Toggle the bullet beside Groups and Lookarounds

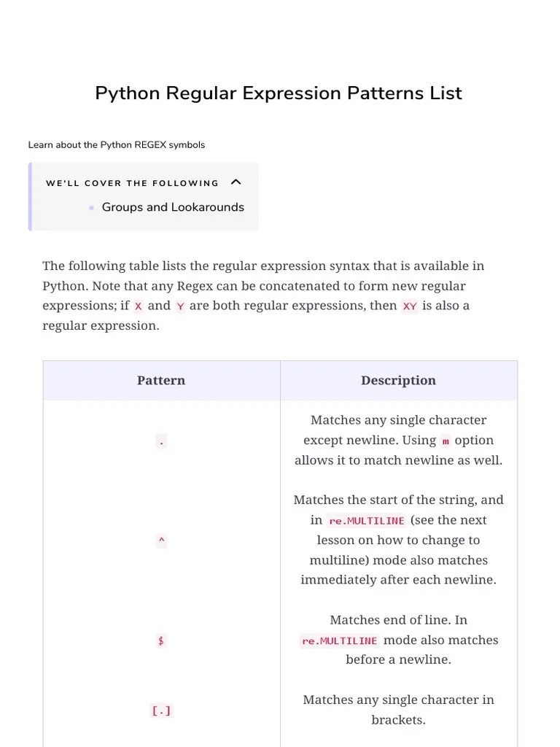(x=90, y=207)
